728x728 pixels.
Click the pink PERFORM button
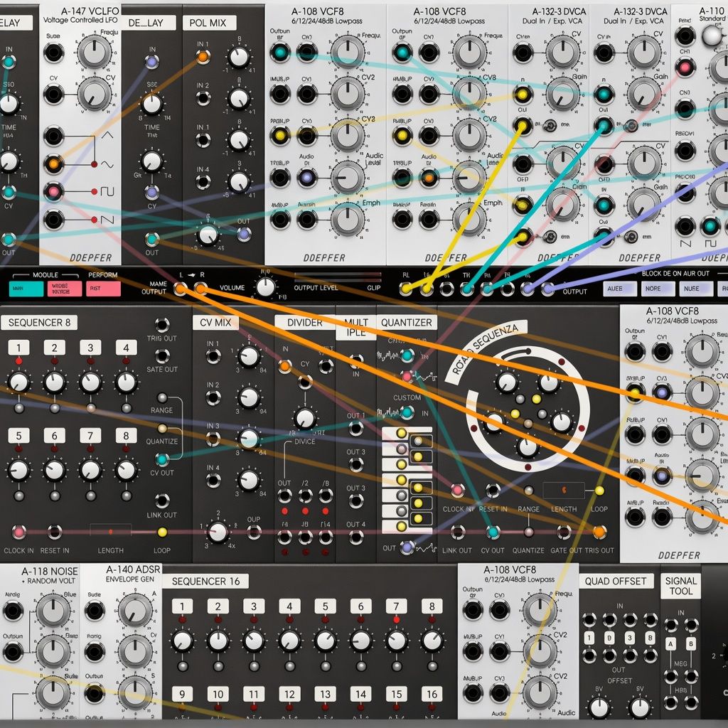(102, 289)
